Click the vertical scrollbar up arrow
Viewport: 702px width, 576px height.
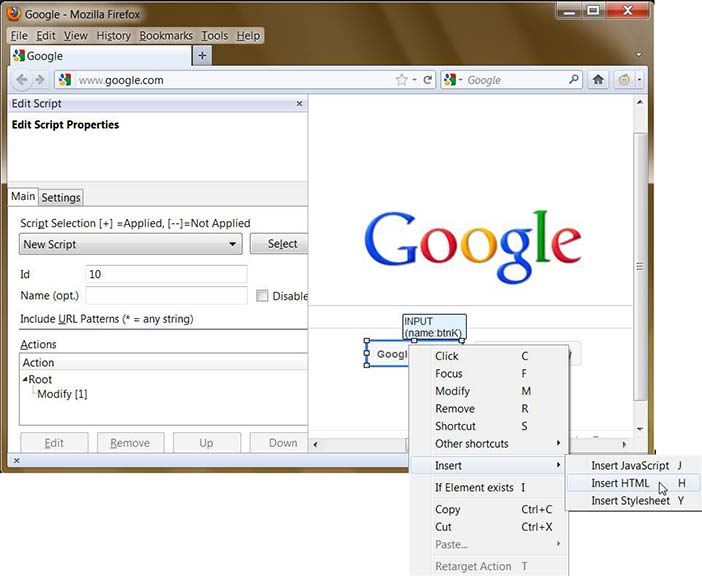[x=640, y=102]
